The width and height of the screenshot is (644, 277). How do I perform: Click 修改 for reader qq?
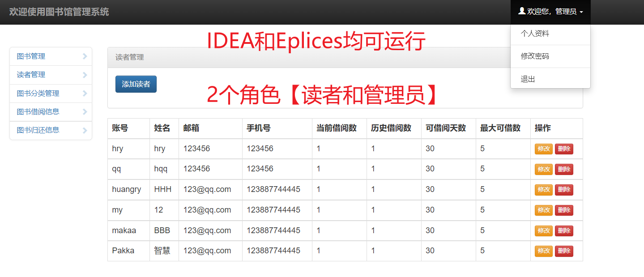pyautogui.click(x=544, y=170)
